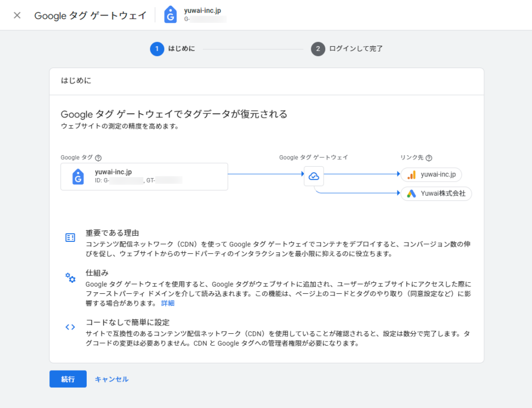Click the cloud gateway icon in the diagram
This screenshot has width=532, height=408.
(314, 176)
